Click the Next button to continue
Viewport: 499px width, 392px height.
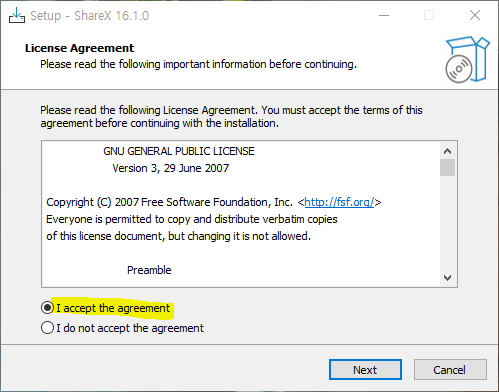(x=365, y=370)
